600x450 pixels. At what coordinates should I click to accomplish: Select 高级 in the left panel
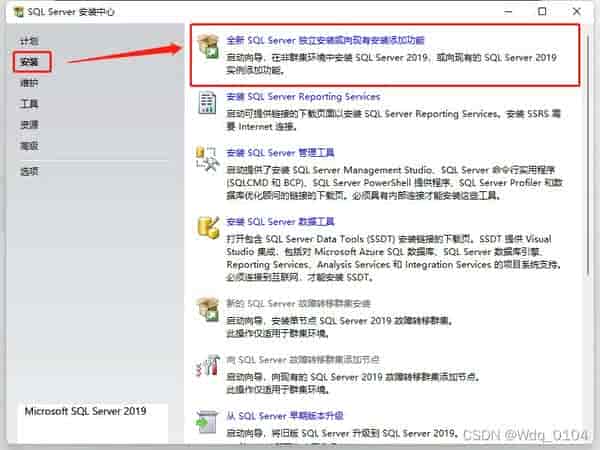(x=29, y=146)
